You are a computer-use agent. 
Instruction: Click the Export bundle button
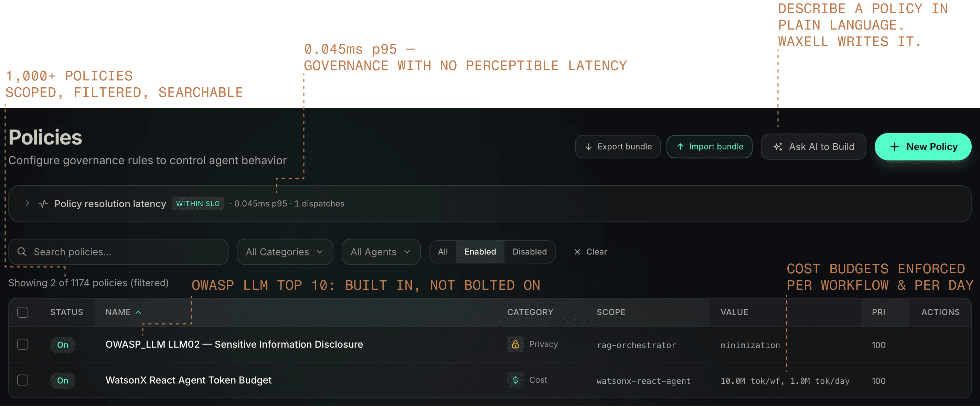tap(617, 147)
